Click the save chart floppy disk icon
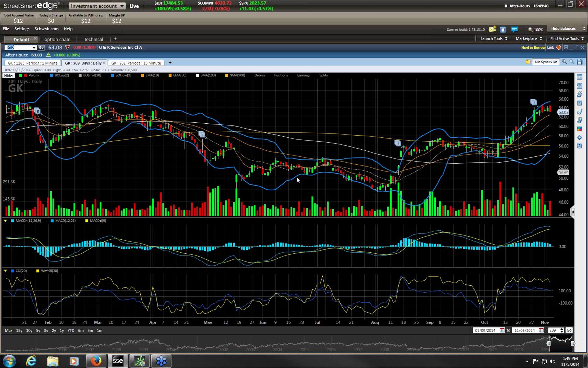This screenshot has width=588, height=368. [579, 62]
